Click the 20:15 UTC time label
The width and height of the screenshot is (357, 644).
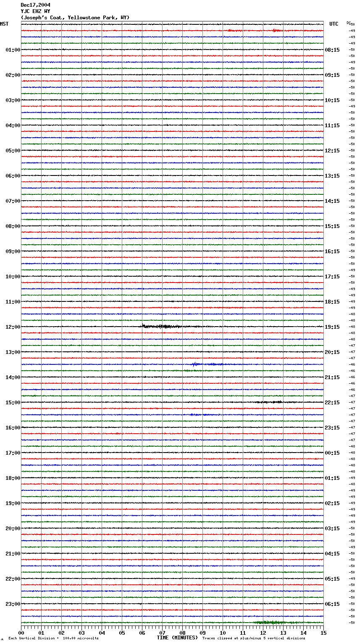(332, 352)
